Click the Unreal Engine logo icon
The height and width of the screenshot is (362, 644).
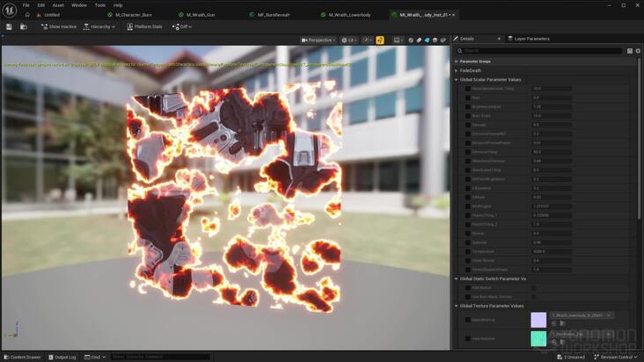(10, 10)
